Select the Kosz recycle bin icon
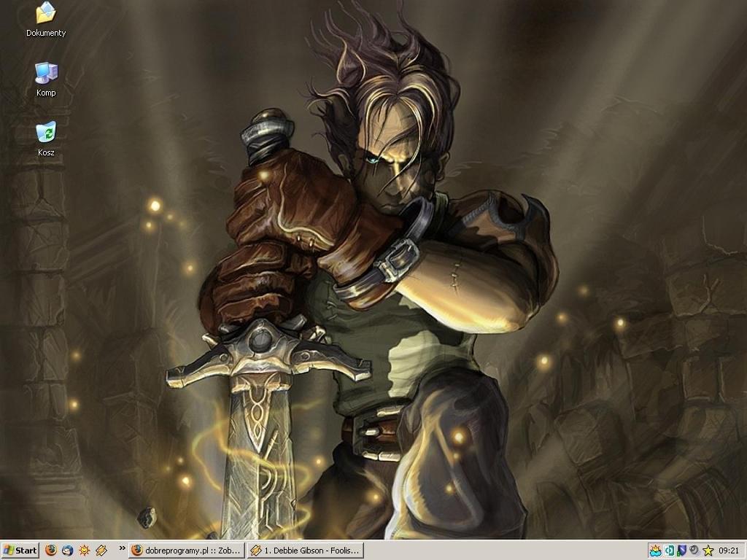 point(46,139)
